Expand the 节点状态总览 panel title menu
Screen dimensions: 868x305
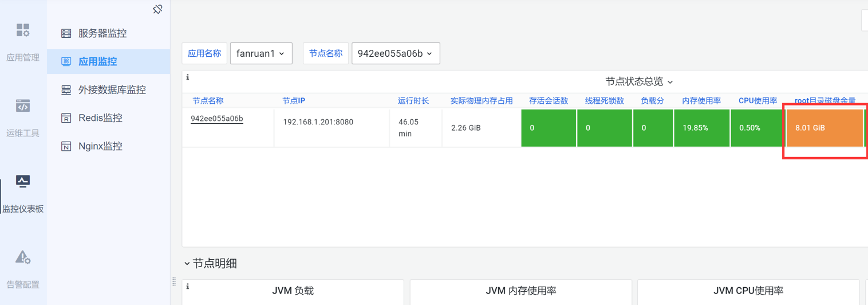pyautogui.click(x=639, y=81)
